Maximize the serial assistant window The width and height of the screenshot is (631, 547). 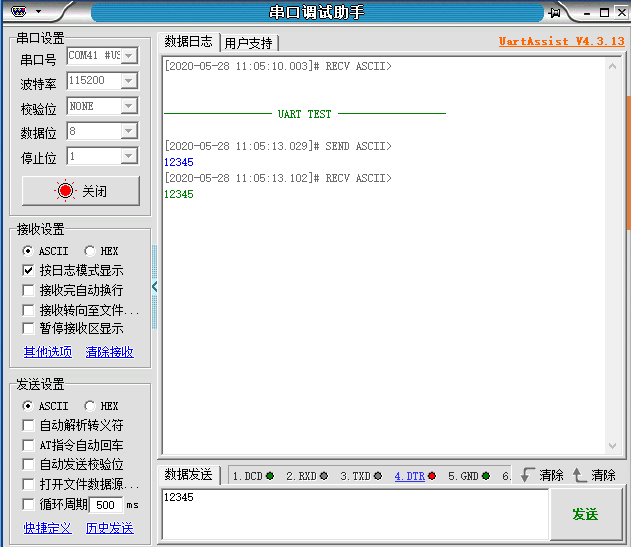pos(604,13)
